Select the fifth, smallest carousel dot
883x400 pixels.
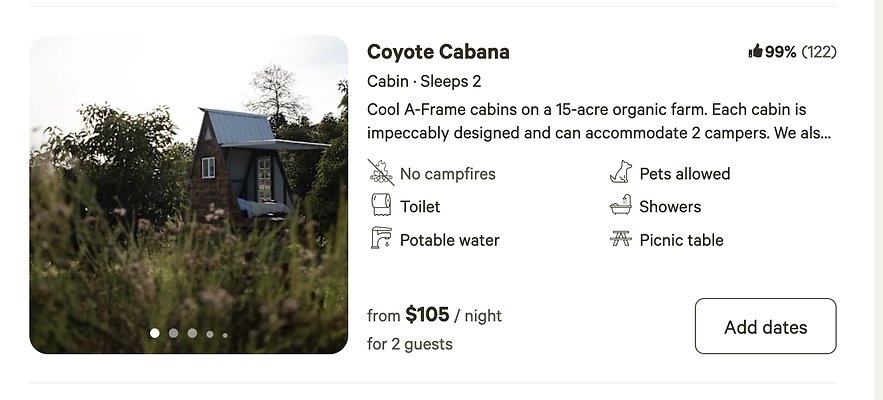[225, 335]
